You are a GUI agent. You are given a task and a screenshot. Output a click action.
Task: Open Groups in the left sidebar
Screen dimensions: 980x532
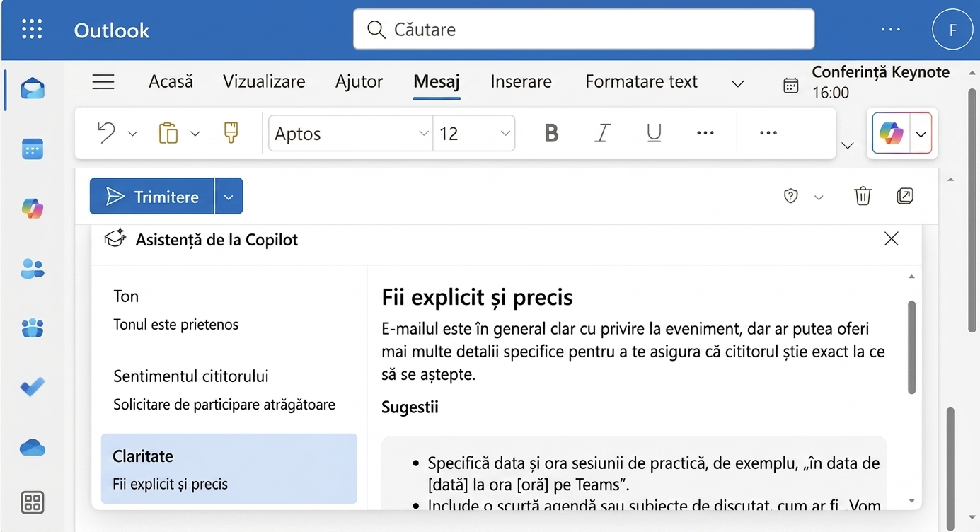pyautogui.click(x=32, y=328)
